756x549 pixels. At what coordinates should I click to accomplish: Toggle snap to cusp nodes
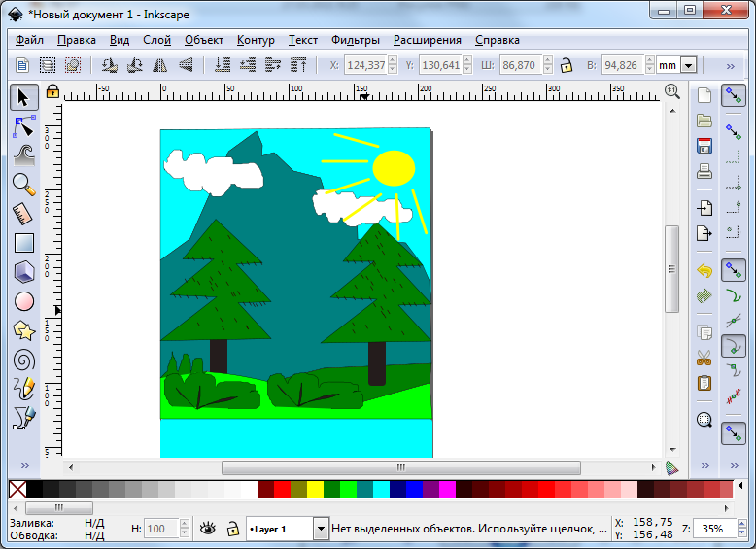coord(734,346)
